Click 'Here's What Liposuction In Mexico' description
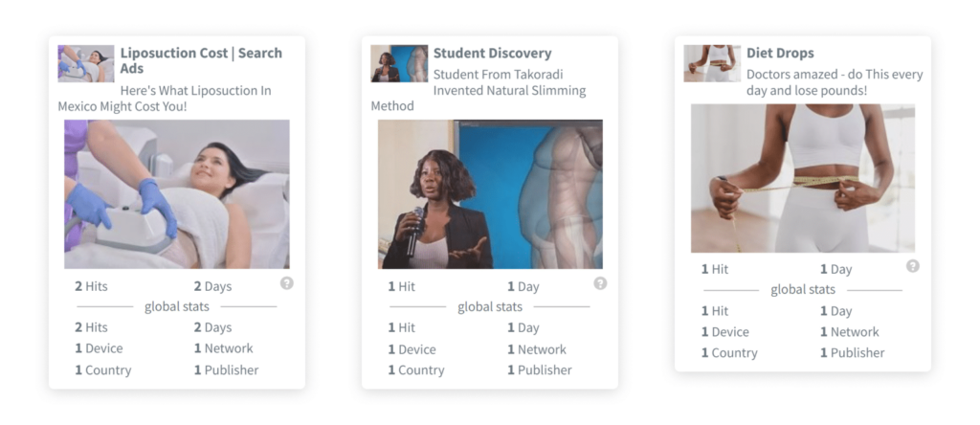The width and height of the screenshot is (980, 425). click(165, 99)
